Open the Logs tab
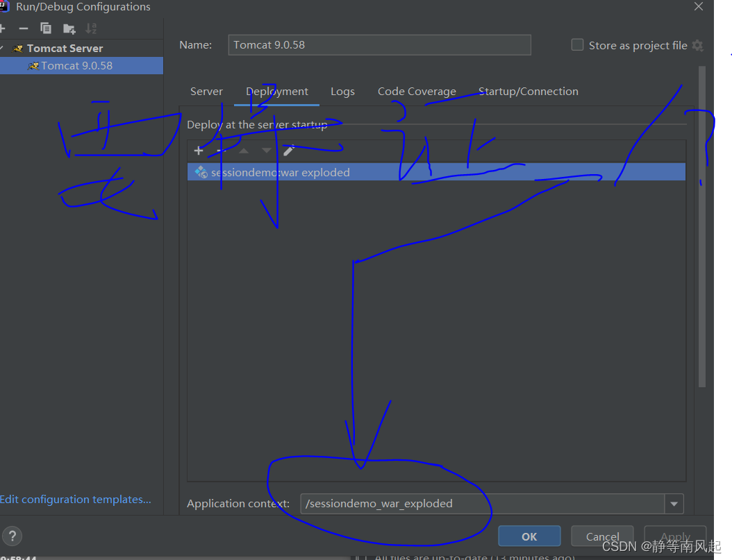Viewport: 732px width, 560px height. coord(342,92)
